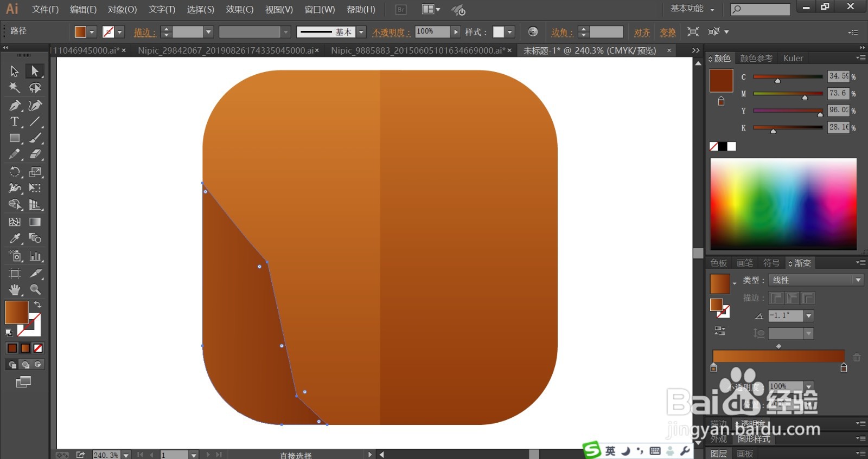Open the zoom level 240.3% dropdown
Viewport: 868px width, 459px height.
126,455
